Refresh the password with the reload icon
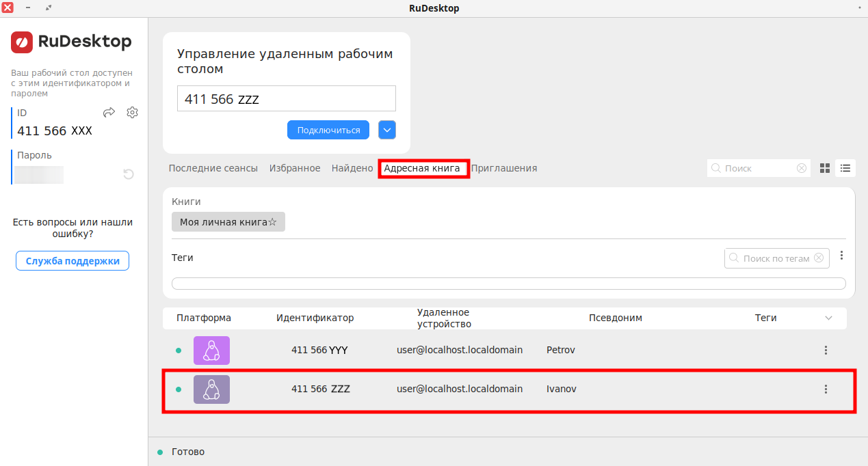 (x=128, y=174)
